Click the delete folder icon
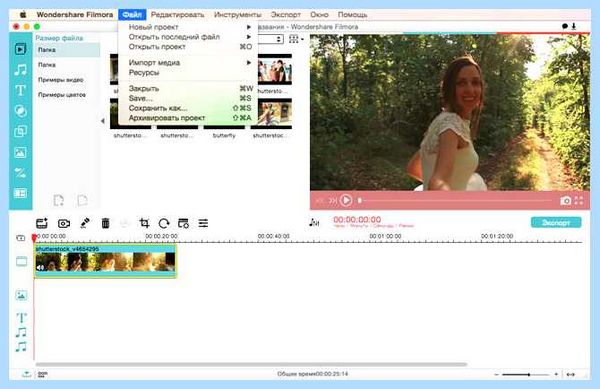Image resolution: width=600 pixels, height=389 pixels. 82,200
